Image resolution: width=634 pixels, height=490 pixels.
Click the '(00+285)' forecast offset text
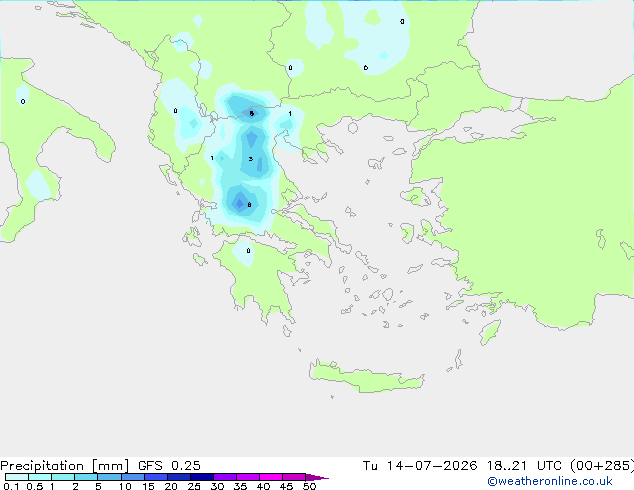tap(602, 466)
